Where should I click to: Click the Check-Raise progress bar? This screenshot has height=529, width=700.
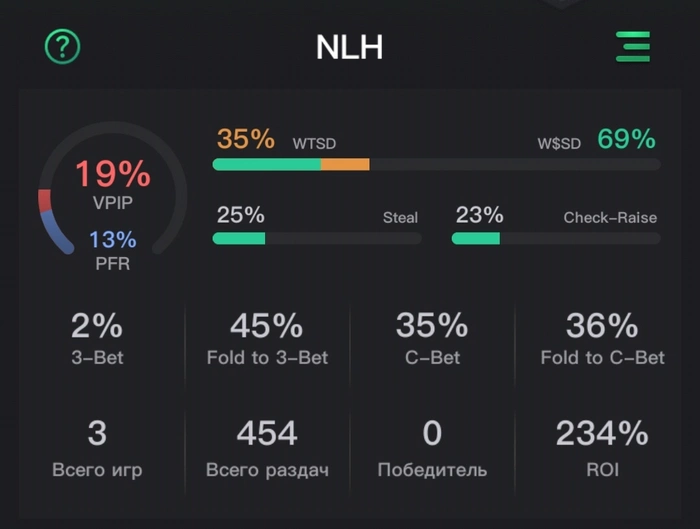(x=556, y=238)
